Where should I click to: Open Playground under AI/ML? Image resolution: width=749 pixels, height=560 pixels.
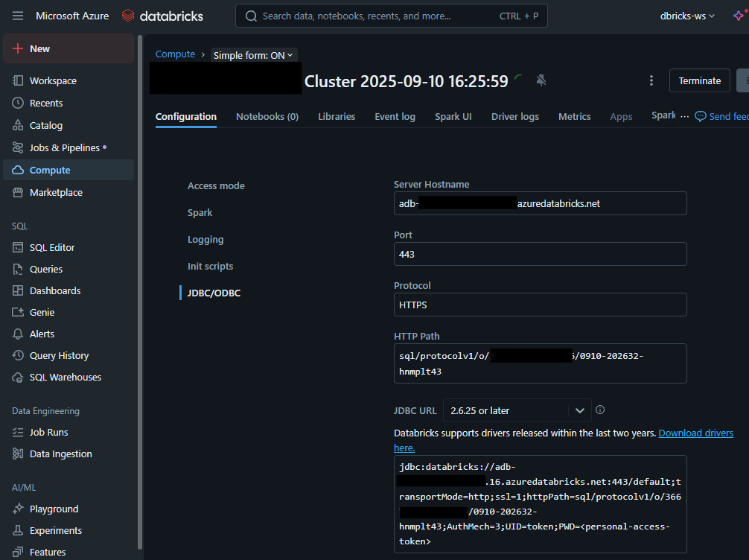point(54,509)
